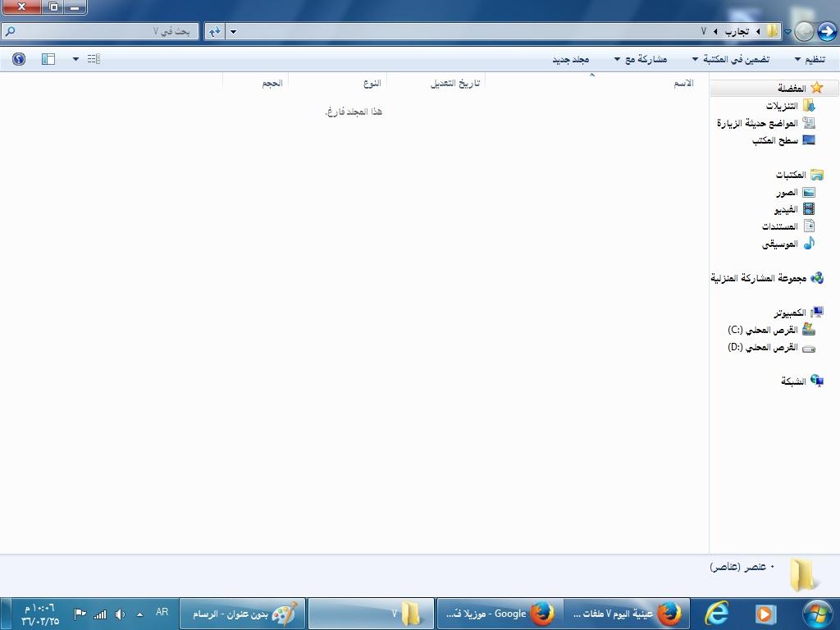Click the taskbar clock and date

40,614
